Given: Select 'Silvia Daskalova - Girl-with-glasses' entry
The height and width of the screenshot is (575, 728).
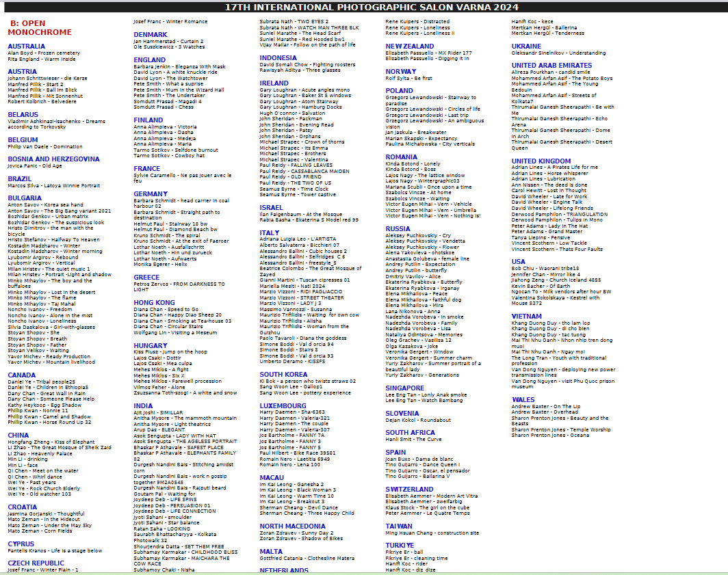Looking at the screenshot, I should (x=51, y=327).
